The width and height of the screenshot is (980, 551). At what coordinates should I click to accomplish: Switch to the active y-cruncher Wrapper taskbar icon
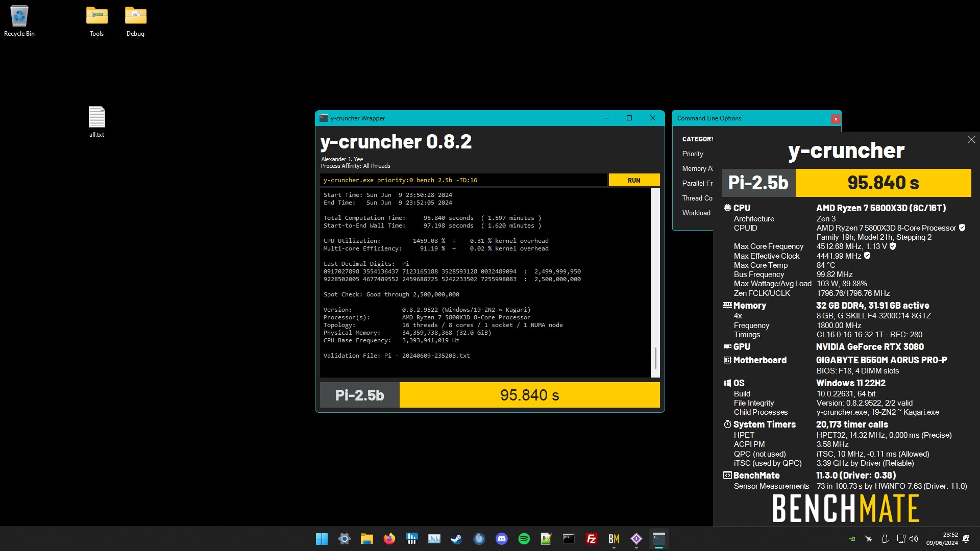click(x=659, y=539)
